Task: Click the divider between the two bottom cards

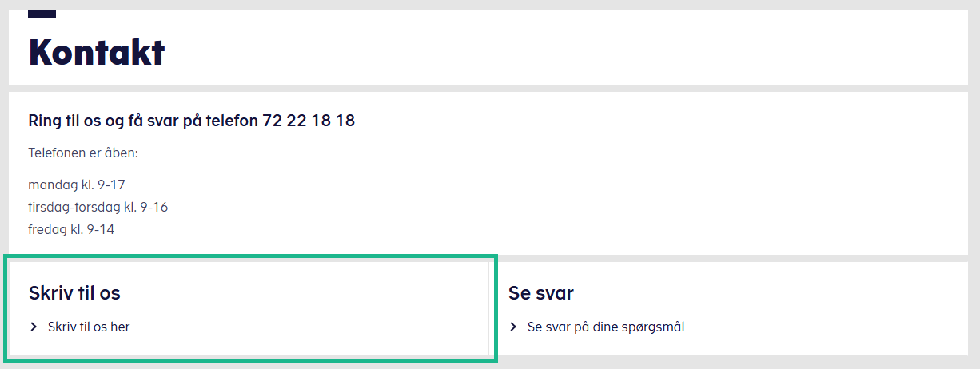Action: 492,308
